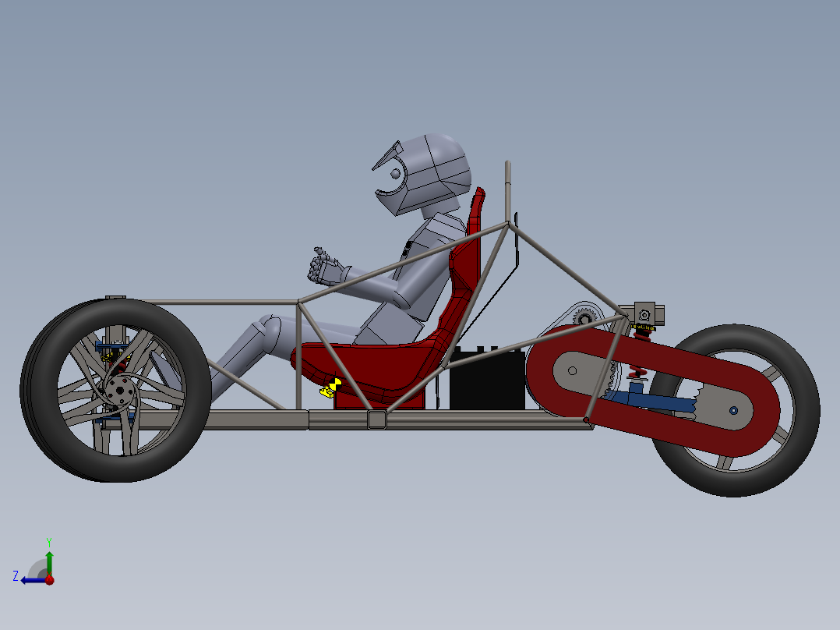Select the front wheel hub disc

(x=122, y=391)
